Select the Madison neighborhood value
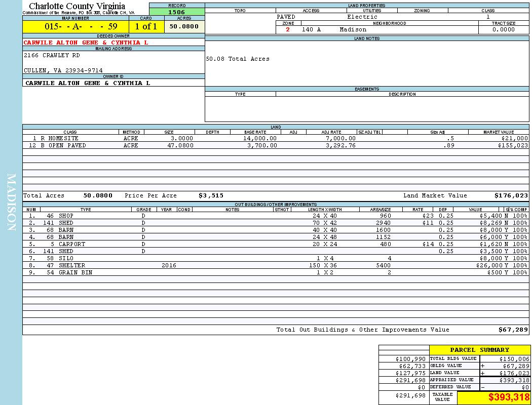Screen dimensions: 532x405 pyautogui.click(x=353, y=29)
